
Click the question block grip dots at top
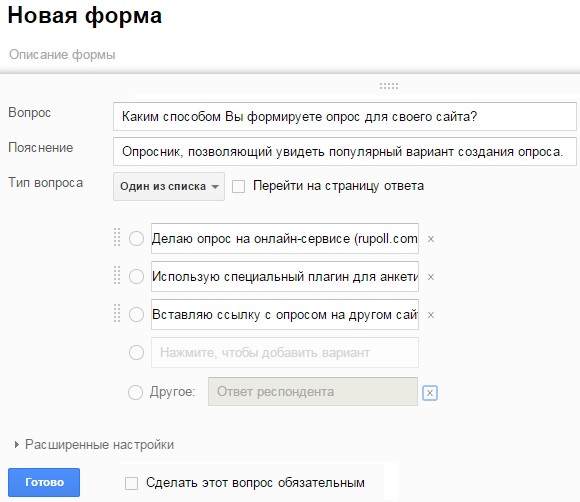click(389, 86)
